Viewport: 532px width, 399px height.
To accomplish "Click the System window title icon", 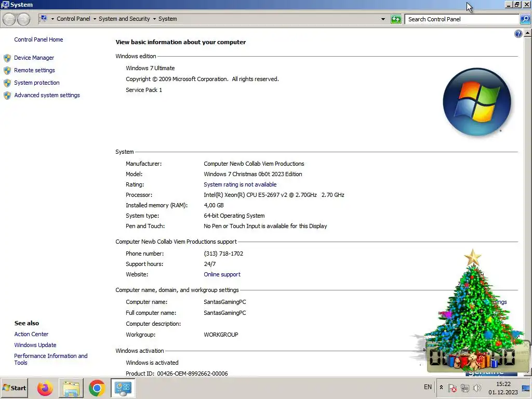I will pyautogui.click(x=5, y=4).
